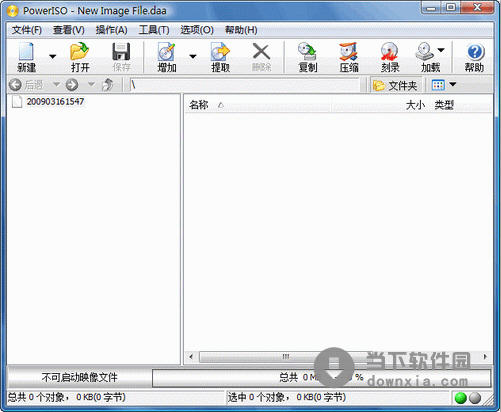The image size is (501, 412).
Task: Open the 工具(T) menu
Action: (x=154, y=30)
